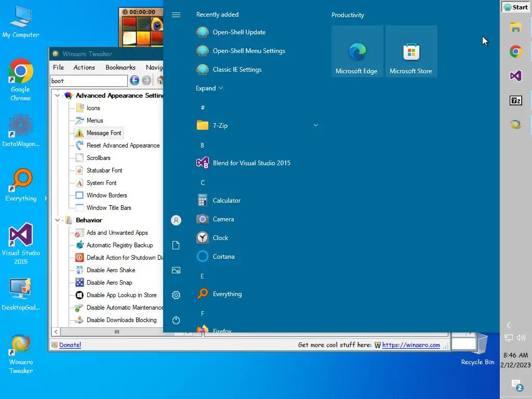Image resolution: width=532 pixels, height=399 pixels.
Task: Click the tree's left scroll arrow
Action: tap(56, 331)
